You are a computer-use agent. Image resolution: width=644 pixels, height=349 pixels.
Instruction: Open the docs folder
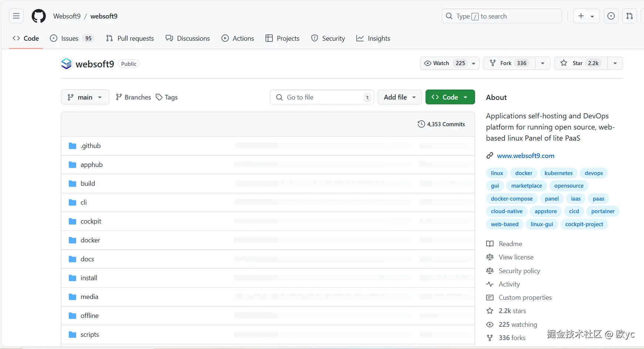(87, 259)
